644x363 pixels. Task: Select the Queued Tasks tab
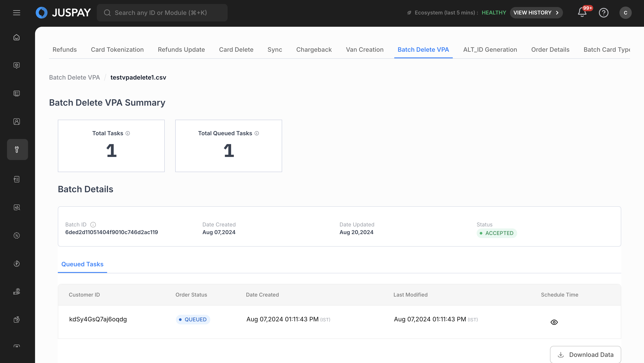[x=82, y=264]
